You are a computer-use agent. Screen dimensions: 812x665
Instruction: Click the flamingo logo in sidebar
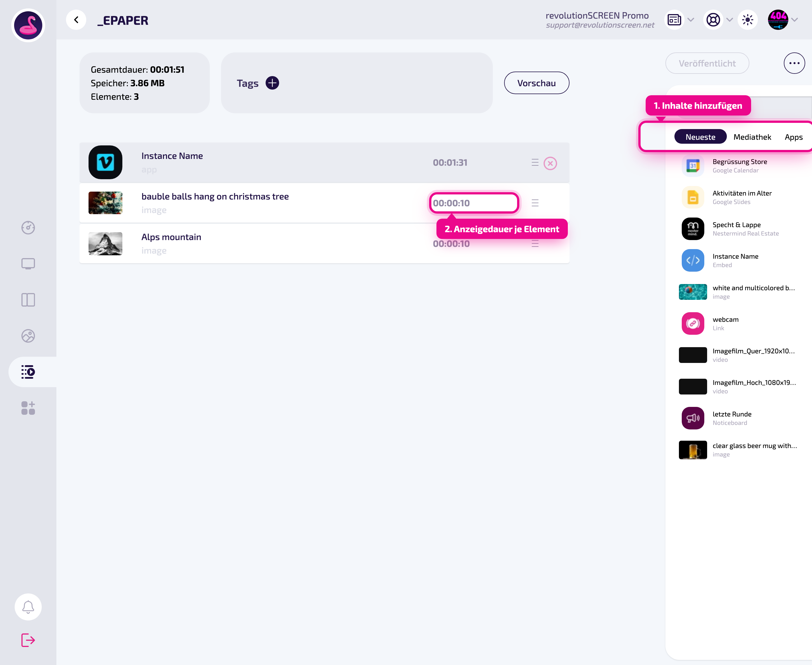[x=28, y=25]
